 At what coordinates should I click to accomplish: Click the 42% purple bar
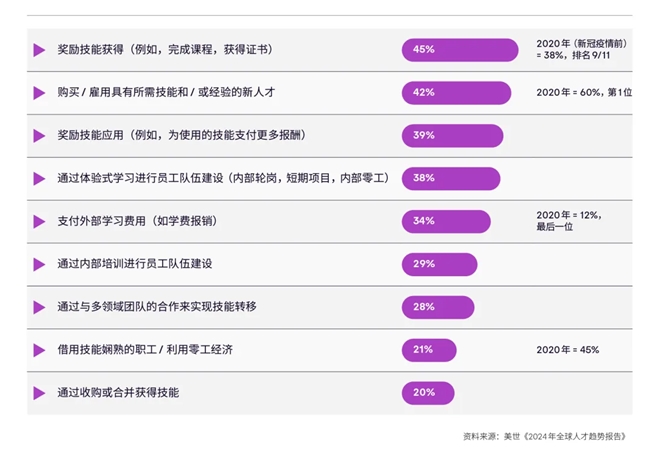tap(456, 93)
